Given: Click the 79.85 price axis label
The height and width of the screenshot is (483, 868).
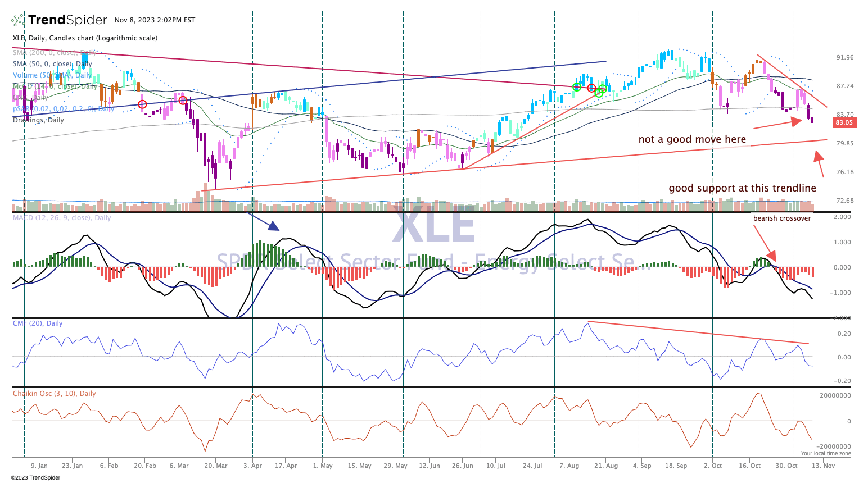Looking at the screenshot, I should (845, 143).
